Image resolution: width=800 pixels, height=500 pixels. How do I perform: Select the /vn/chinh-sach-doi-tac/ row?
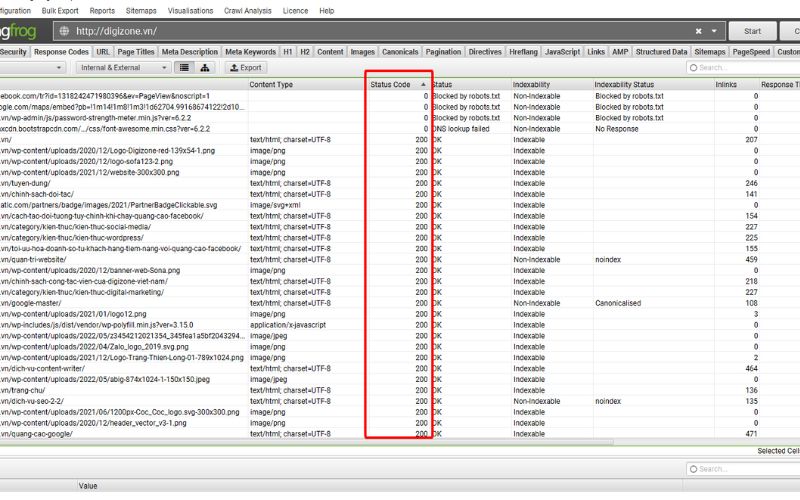[x=400, y=194]
